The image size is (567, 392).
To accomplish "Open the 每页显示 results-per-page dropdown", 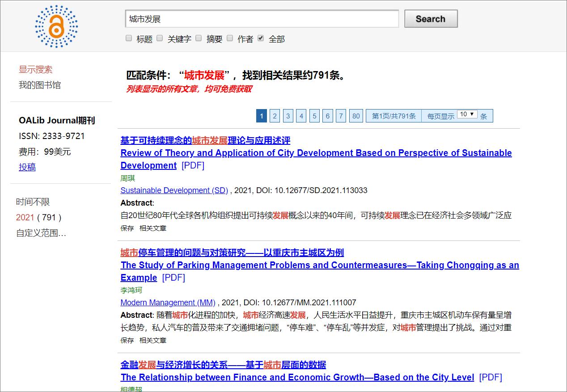I will click(x=466, y=114).
